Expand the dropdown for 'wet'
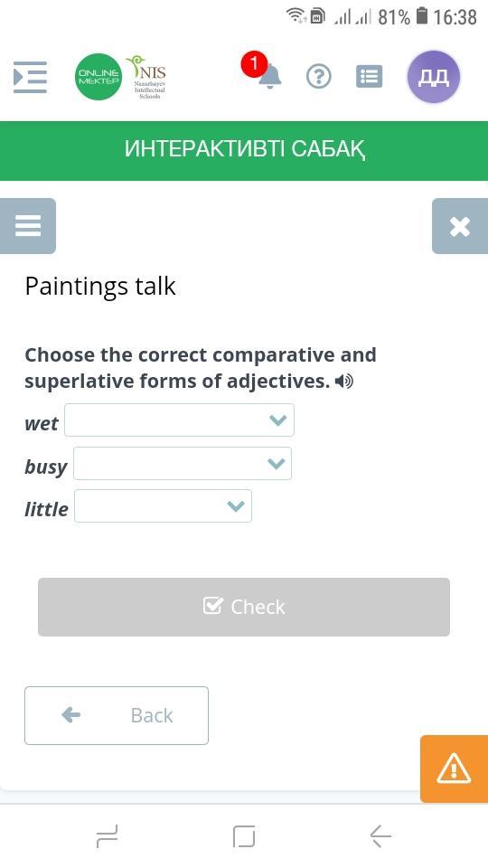This screenshot has width=488, height=868. (179, 420)
